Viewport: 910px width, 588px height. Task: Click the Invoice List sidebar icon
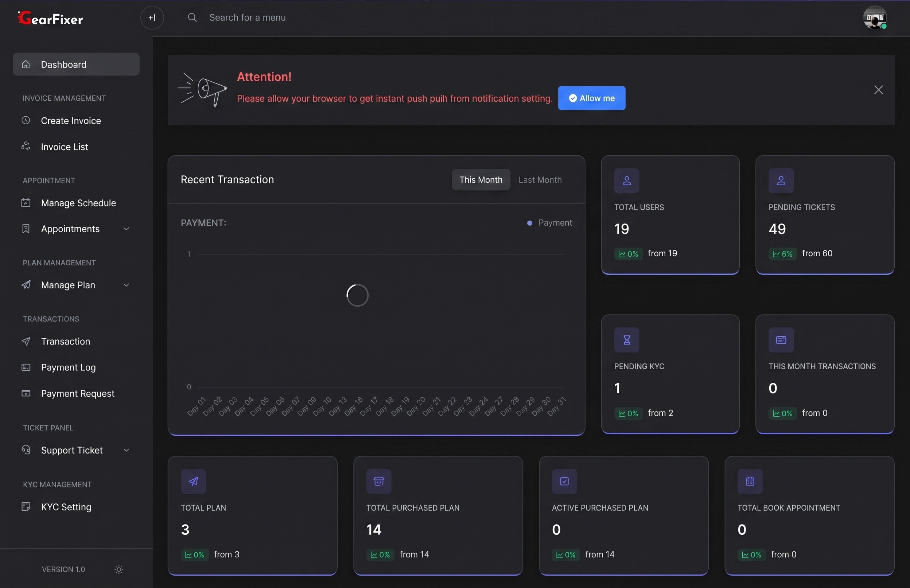pos(26,146)
